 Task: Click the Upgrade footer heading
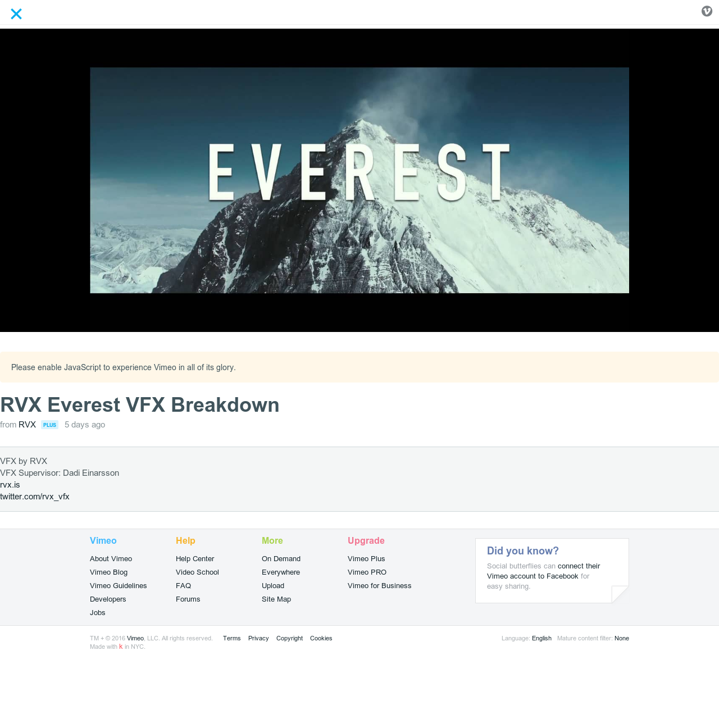pyautogui.click(x=366, y=540)
